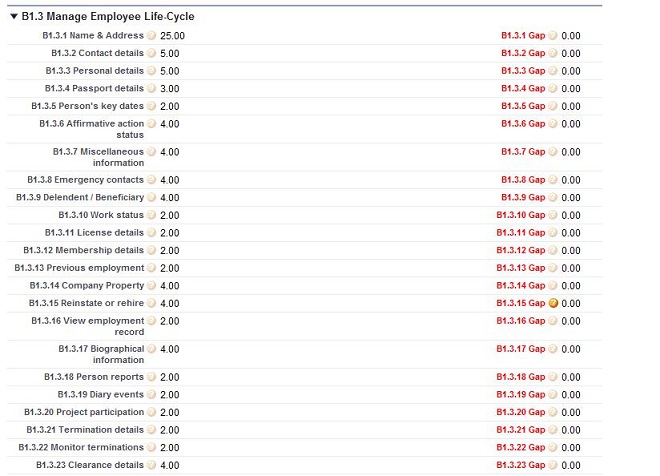660x476 pixels.
Task: Collapse the B1.3 Manage Employee Life-Cycle section
Action: 14,16
